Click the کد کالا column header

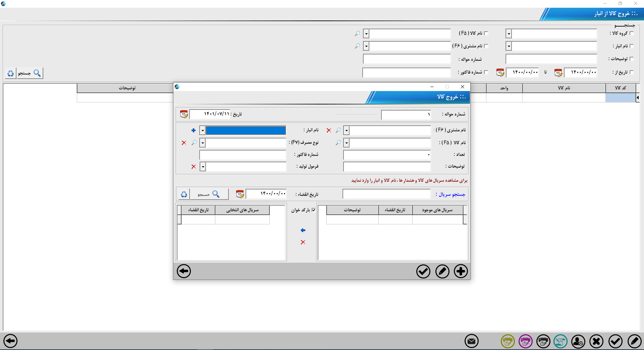pyautogui.click(x=621, y=88)
